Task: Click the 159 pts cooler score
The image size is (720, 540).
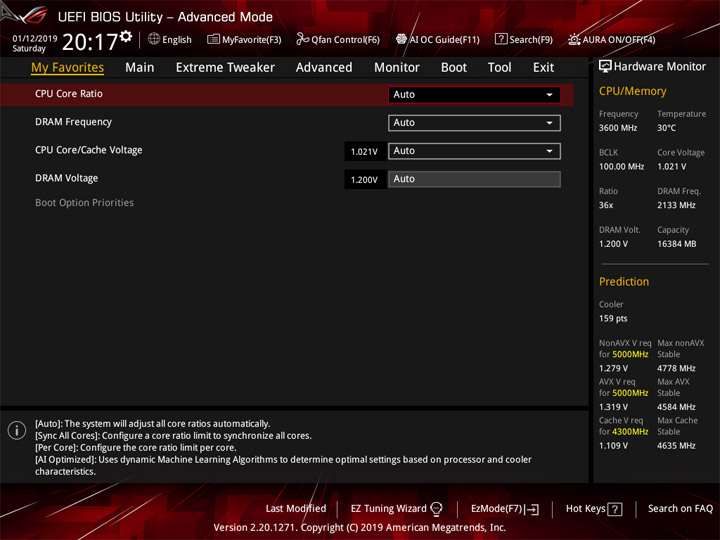Action: (613, 318)
